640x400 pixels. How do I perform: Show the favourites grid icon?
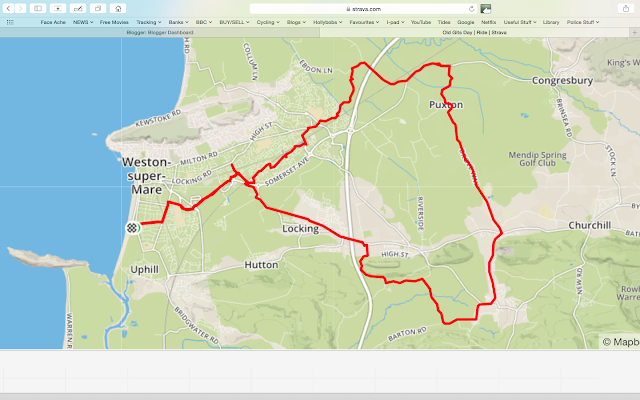click(10, 22)
